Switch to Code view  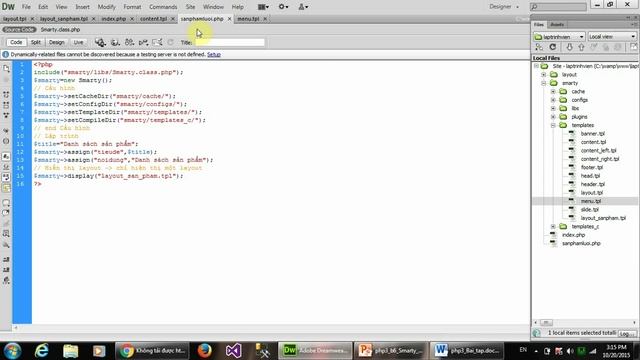pos(16,42)
